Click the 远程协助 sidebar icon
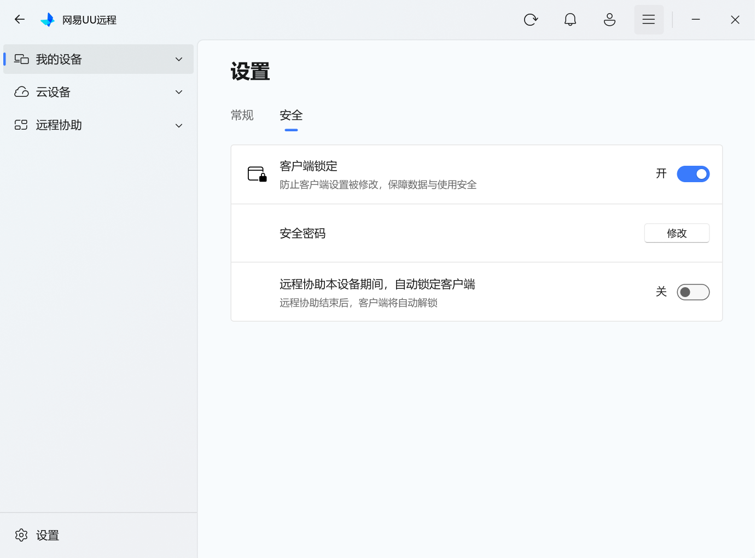 [x=21, y=125]
